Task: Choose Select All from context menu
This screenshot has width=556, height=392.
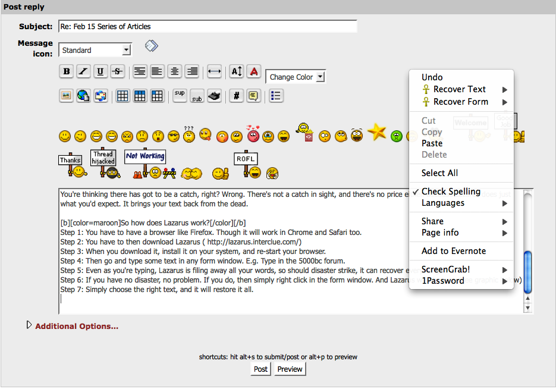Action: tap(461, 173)
